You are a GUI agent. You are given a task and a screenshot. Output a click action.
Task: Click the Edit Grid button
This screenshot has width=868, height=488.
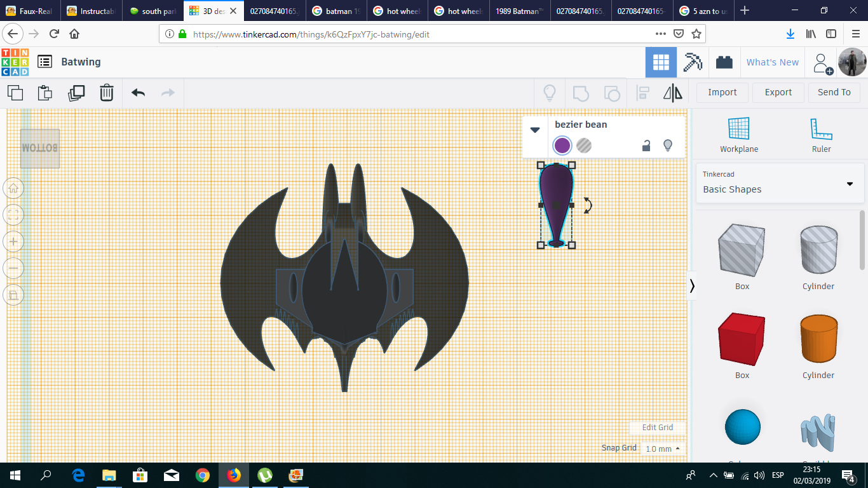(x=657, y=428)
